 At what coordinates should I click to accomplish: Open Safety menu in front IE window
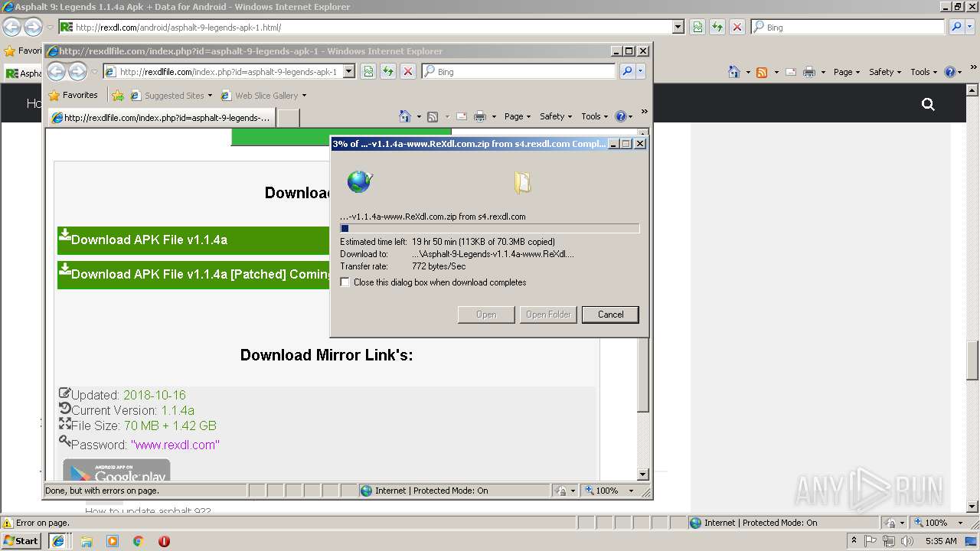coord(556,116)
